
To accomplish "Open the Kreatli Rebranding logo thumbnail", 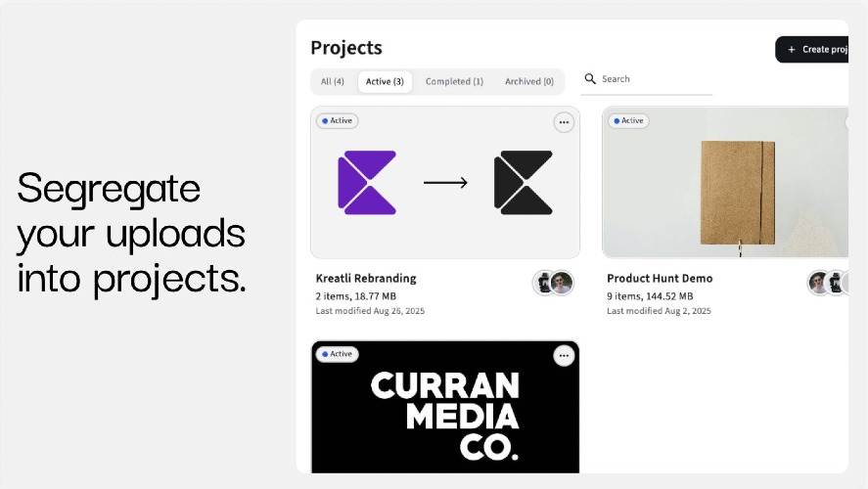I will (x=445, y=183).
